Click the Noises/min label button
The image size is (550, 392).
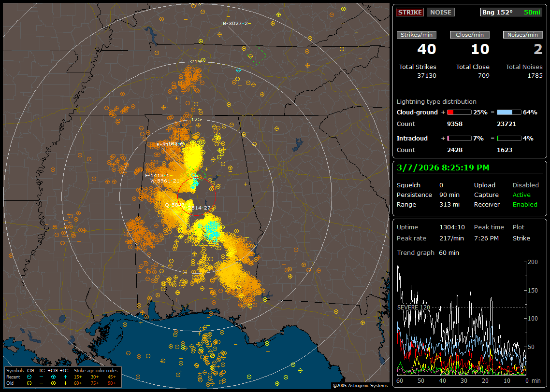click(x=522, y=35)
